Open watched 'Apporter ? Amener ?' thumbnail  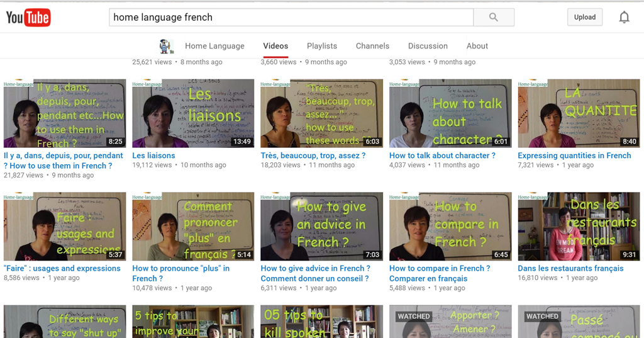[x=450, y=322]
